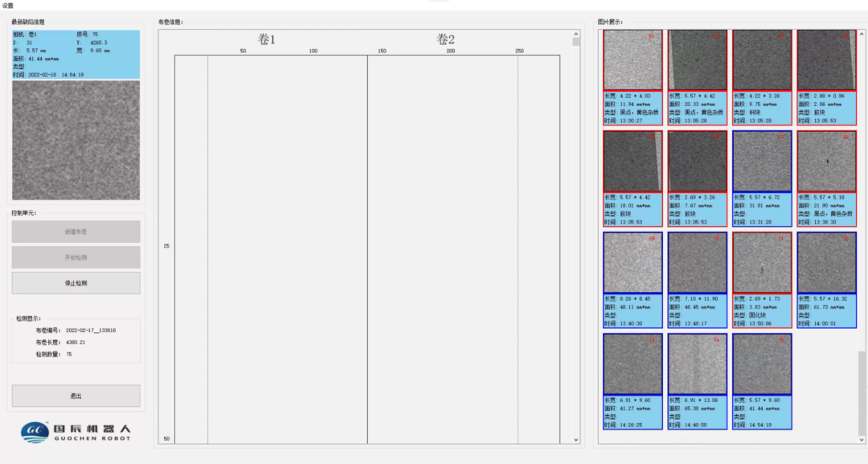
Task: Click the 停止检测 button
Action: (x=76, y=283)
